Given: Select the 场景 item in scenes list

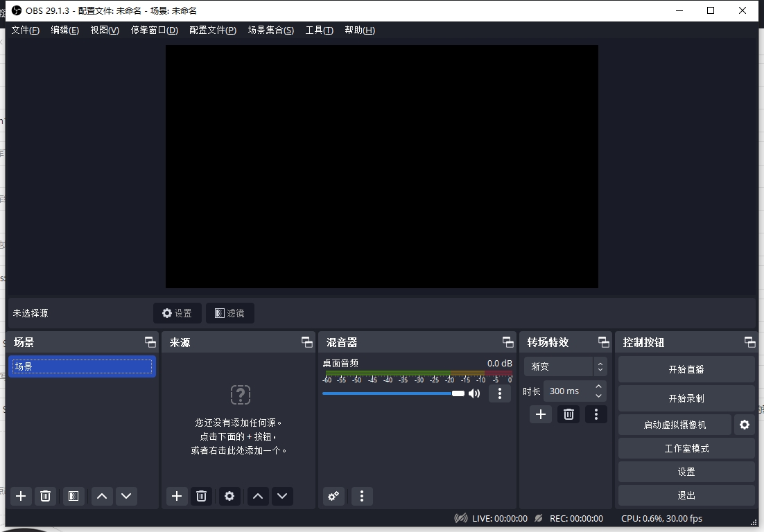Looking at the screenshot, I should 82,366.
